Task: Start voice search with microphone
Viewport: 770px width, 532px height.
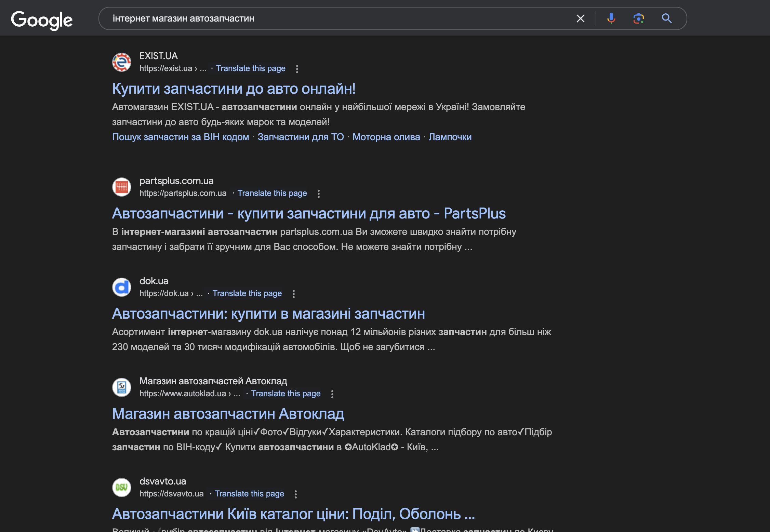Action: (x=611, y=18)
